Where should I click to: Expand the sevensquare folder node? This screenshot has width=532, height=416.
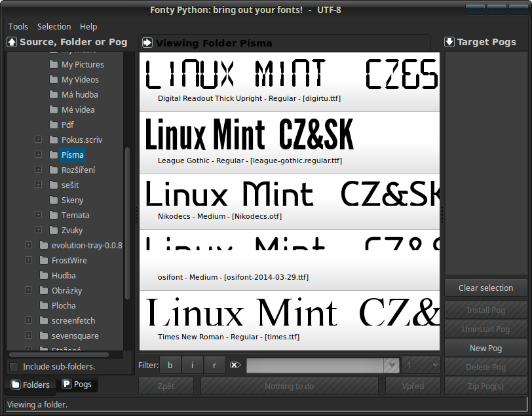[29, 335]
